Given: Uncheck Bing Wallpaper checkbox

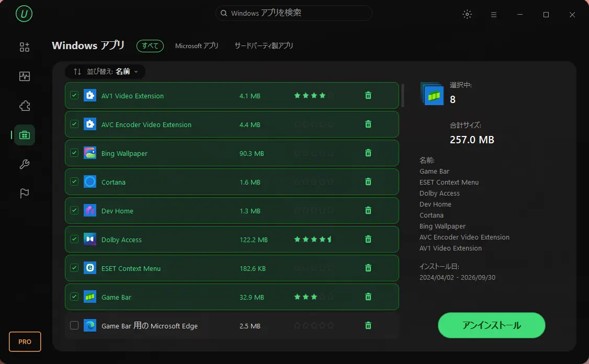Looking at the screenshot, I should point(74,153).
